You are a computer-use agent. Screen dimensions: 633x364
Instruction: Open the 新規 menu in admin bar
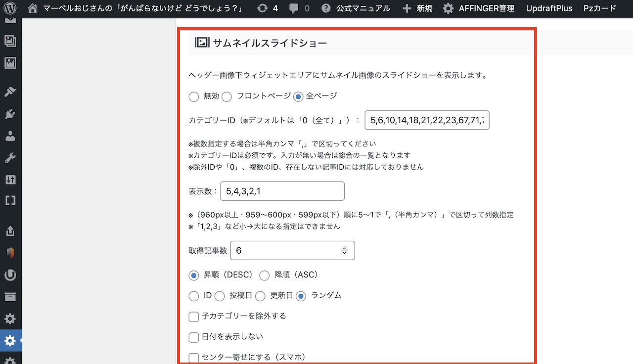[417, 8]
